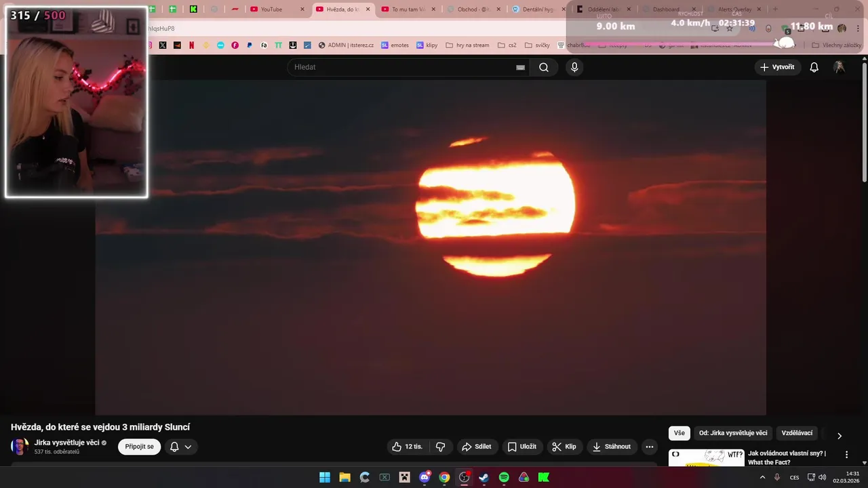Select the Vše filter chip
Image resolution: width=868 pixels, height=488 pixels.
pyautogui.click(x=679, y=433)
